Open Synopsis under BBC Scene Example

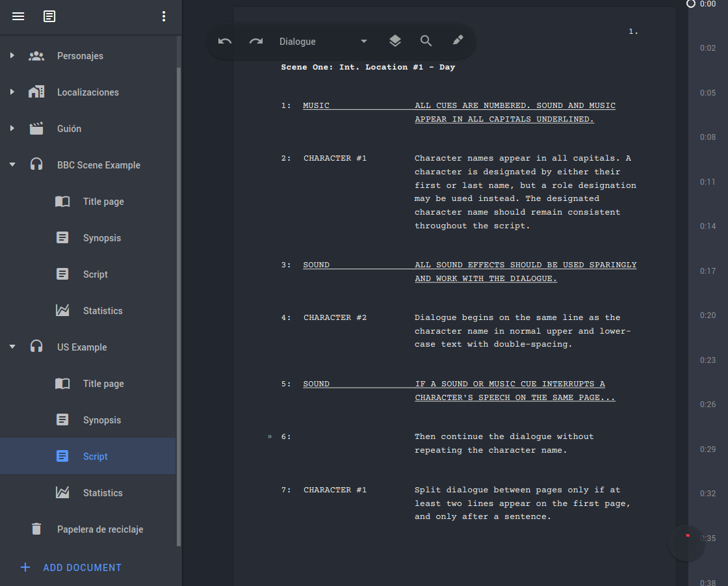click(x=88, y=237)
